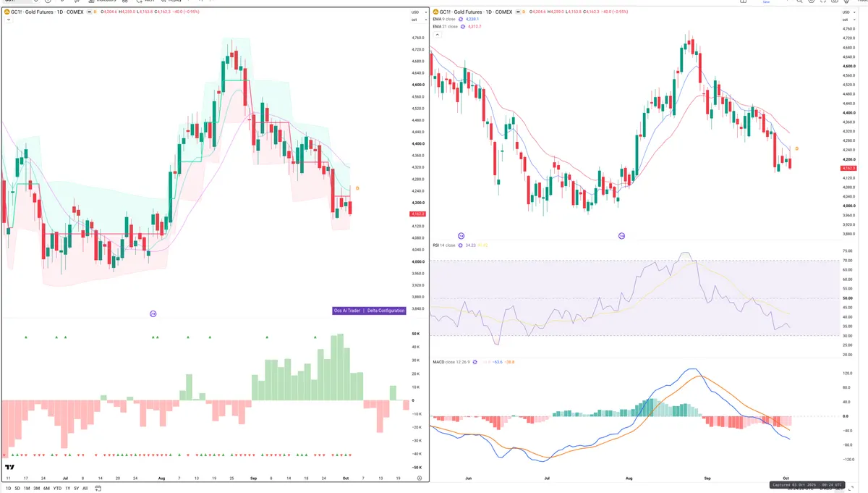Select the 6M range button
Image resolution: width=868 pixels, height=493 pixels.
[46, 489]
